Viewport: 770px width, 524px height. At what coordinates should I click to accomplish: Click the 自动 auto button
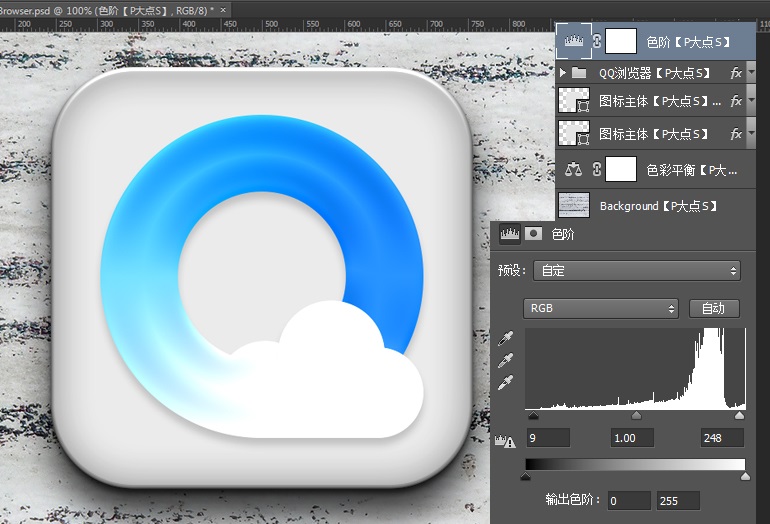click(714, 308)
